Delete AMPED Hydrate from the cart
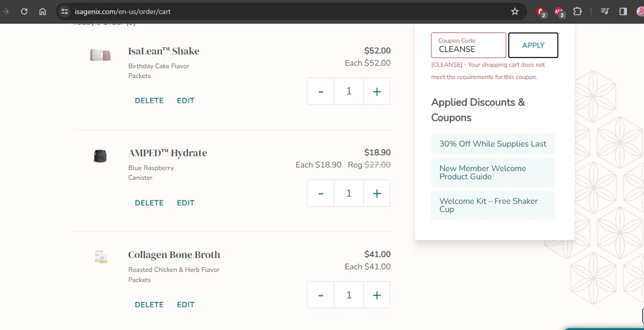The width and height of the screenshot is (644, 330). pos(149,203)
